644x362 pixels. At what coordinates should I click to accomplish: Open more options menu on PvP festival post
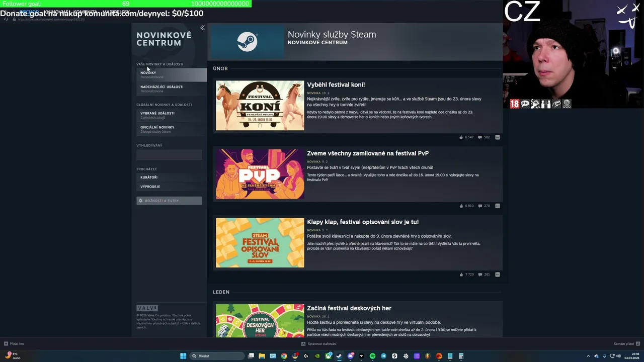pyautogui.click(x=498, y=206)
